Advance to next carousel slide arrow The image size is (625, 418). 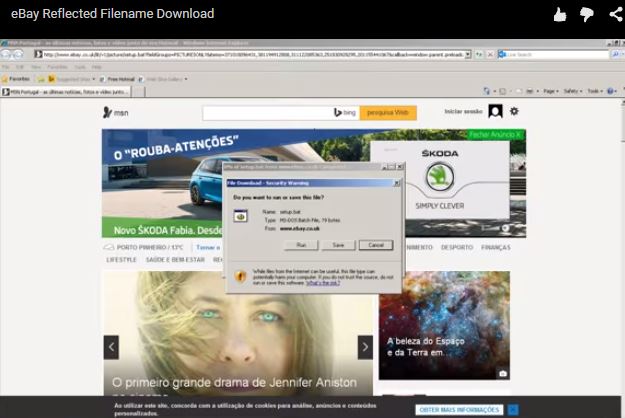pyautogui.click(x=366, y=347)
